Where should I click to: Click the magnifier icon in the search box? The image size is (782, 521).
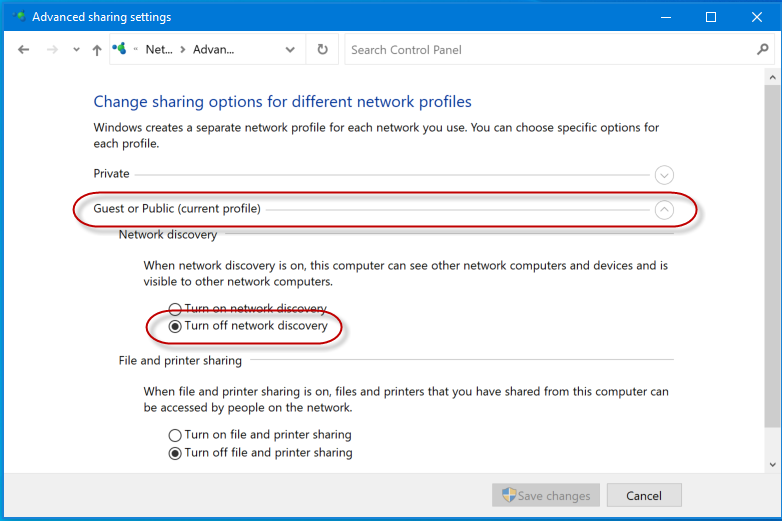click(x=762, y=49)
